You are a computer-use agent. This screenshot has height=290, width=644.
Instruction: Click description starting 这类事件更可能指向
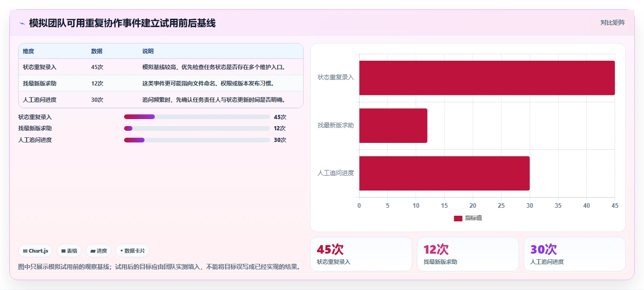208,84
